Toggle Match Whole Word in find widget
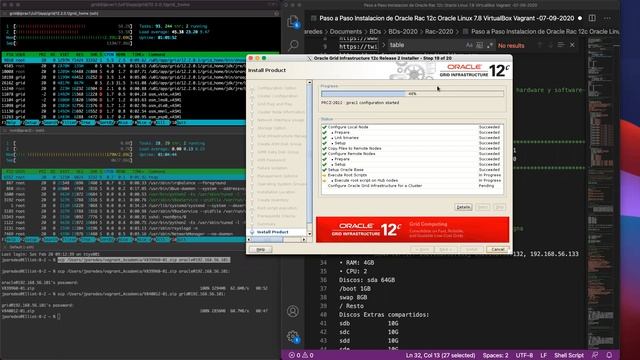 480,45
